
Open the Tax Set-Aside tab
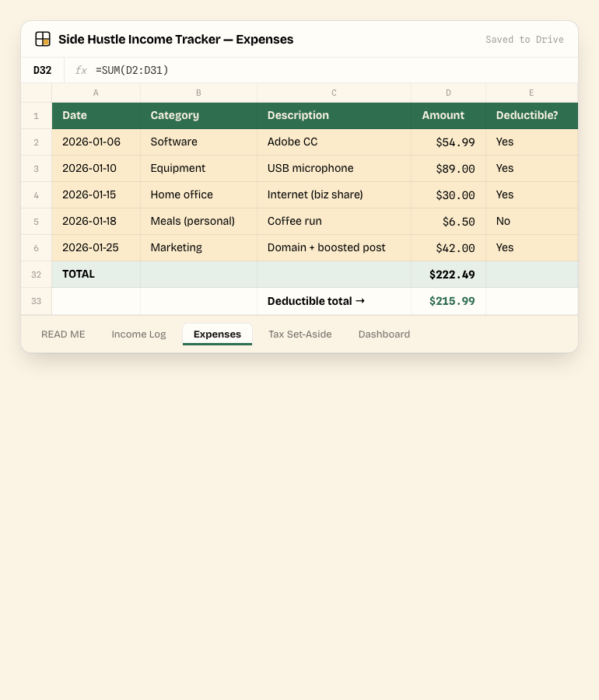pyautogui.click(x=300, y=334)
